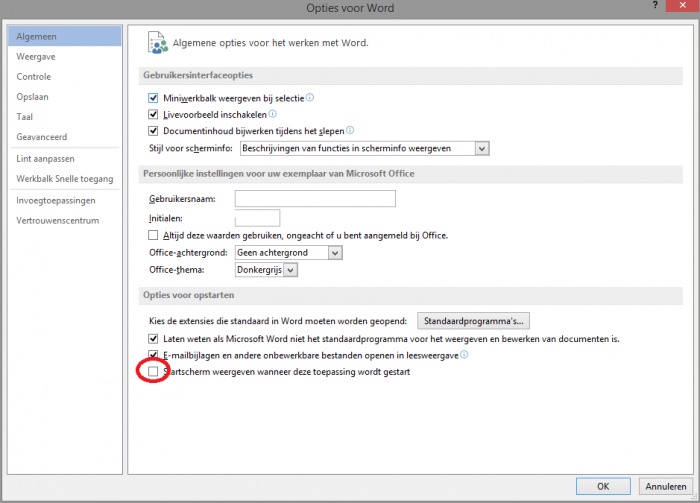Viewport: 700px width, 503px height.
Task: Click the Annuleren button
Action: click(666, 486)
